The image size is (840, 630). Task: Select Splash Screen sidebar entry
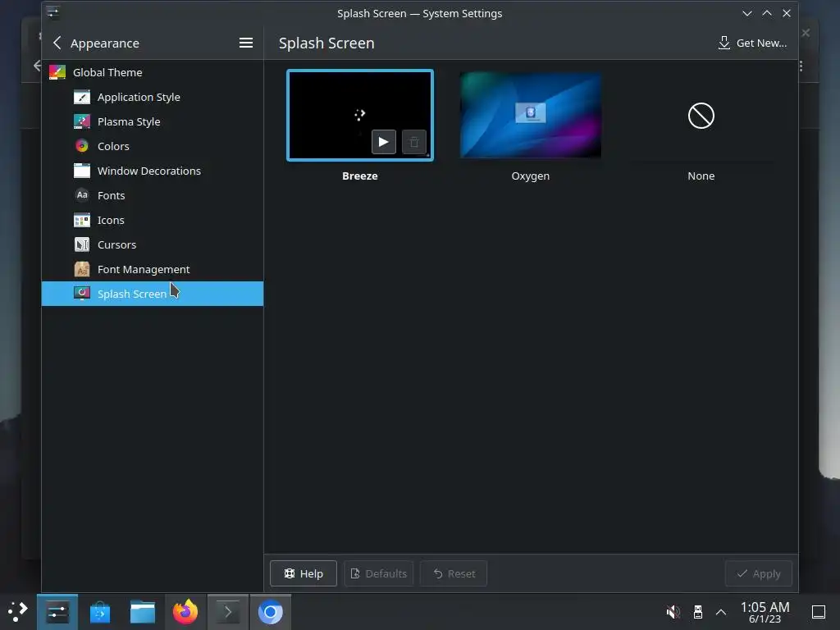point(152,294)
